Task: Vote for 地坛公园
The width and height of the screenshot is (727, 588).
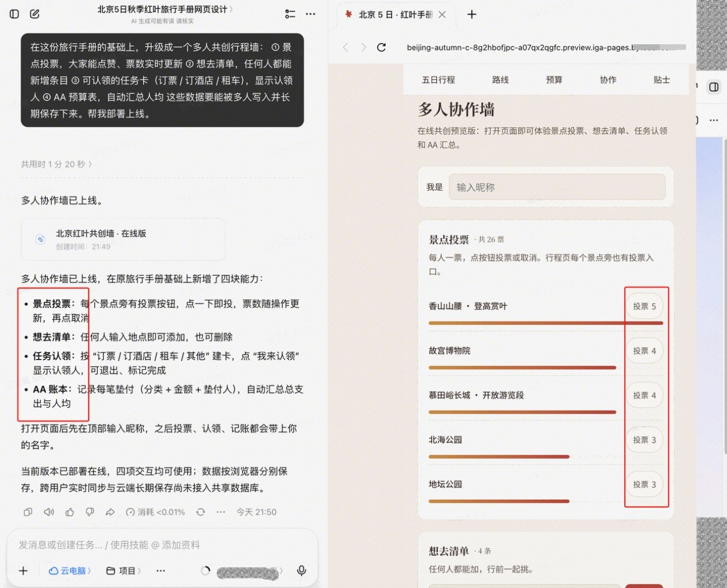Action: pyautogui.click(x=644, y=485)
